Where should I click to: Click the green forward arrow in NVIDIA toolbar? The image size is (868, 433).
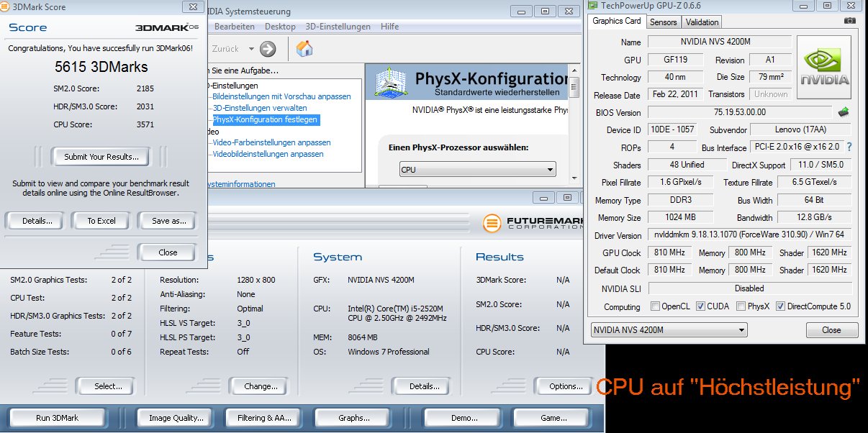tap(268, 49)
